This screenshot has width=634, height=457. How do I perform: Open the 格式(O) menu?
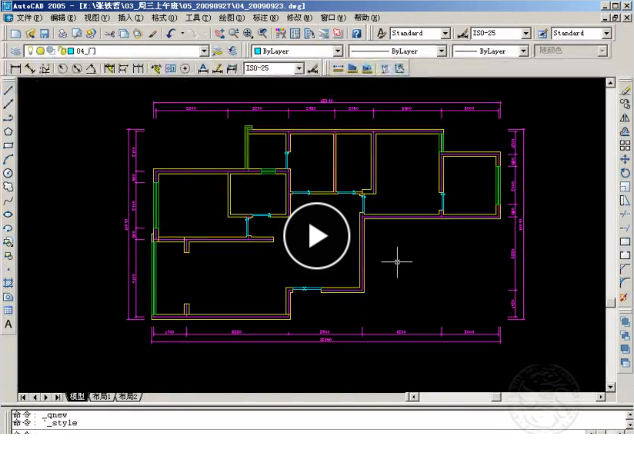[164, 18]
